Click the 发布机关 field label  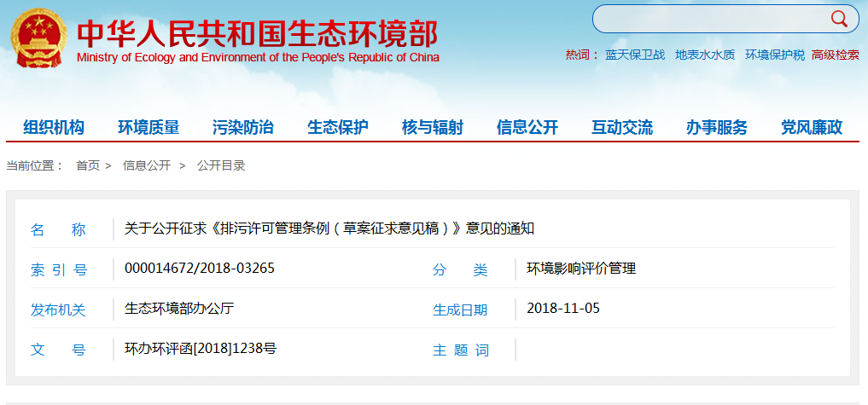click(x=58, y=310)
